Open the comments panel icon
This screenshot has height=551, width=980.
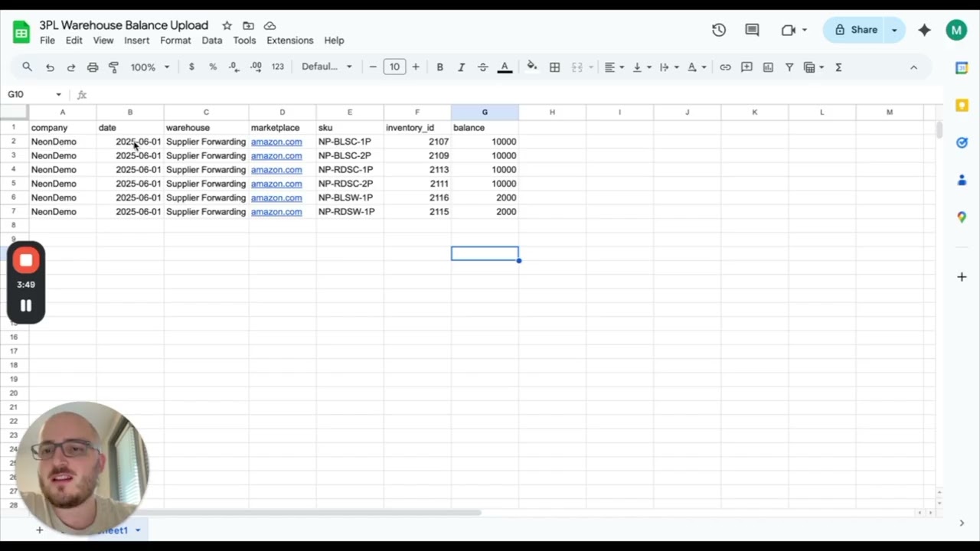752,30
